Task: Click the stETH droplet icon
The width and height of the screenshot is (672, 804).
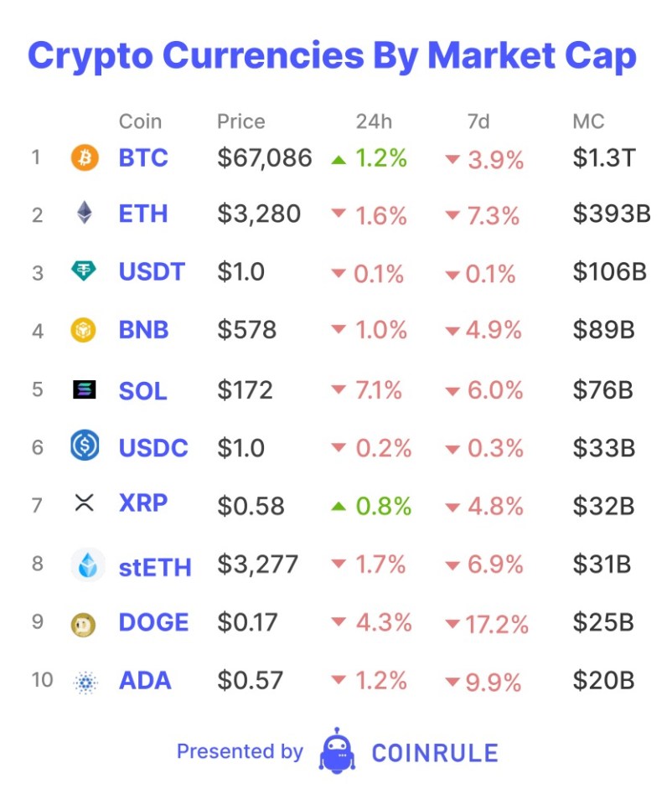Action: coord(87,565)
